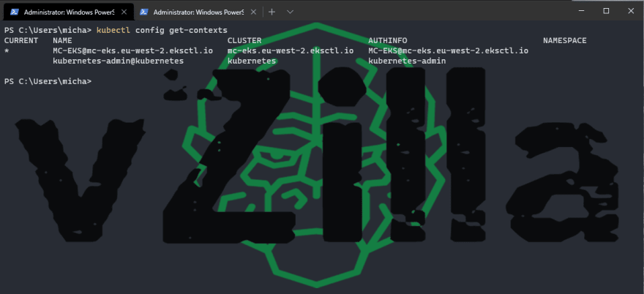Click 'kubernetes-admin' in the AUTHINFO column
This screenshot has height=294, width=644.
click(407, 61)
